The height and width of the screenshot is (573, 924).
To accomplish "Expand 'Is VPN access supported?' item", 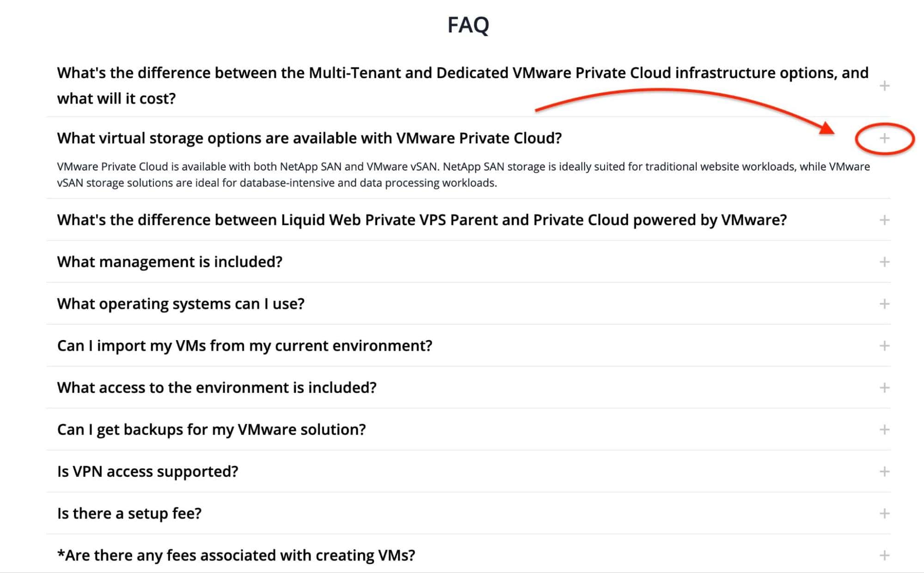I will click(x=884, y=471).
